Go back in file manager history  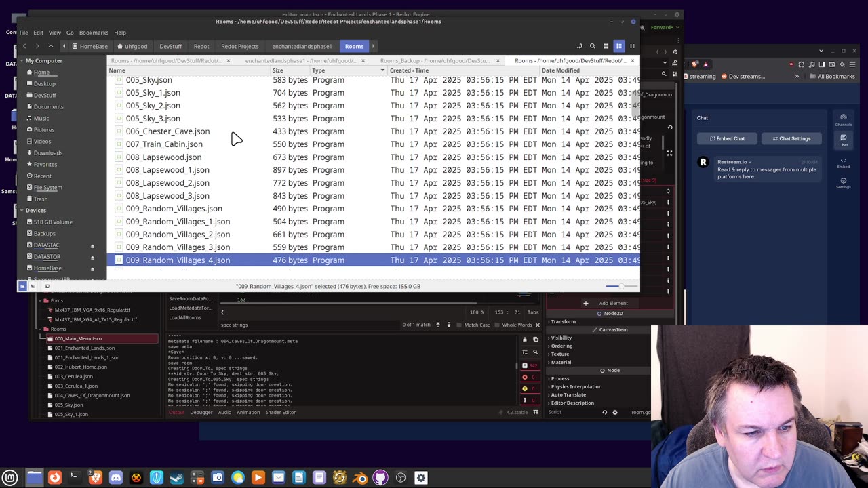24,46
